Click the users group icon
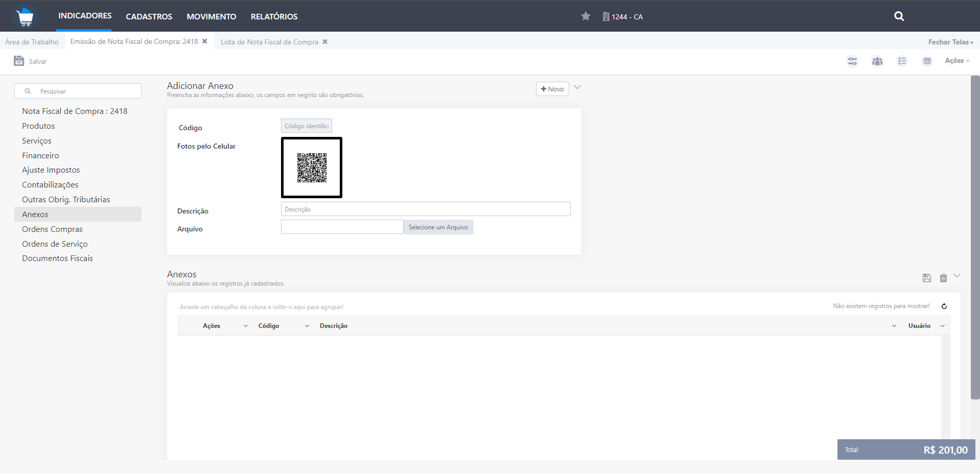980x474 pixels. (x=877, y=61)
